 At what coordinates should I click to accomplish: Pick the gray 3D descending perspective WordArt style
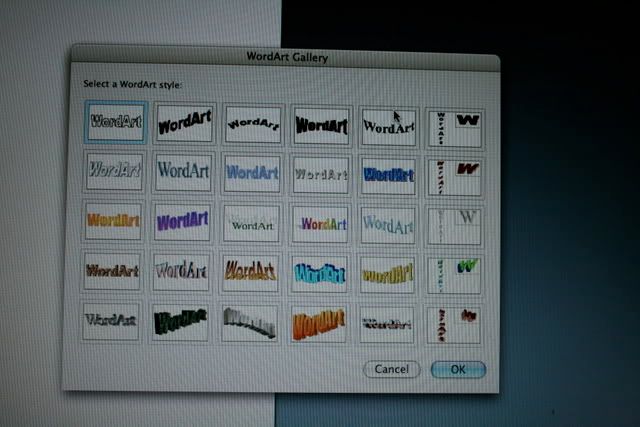(x=249, y=322)
